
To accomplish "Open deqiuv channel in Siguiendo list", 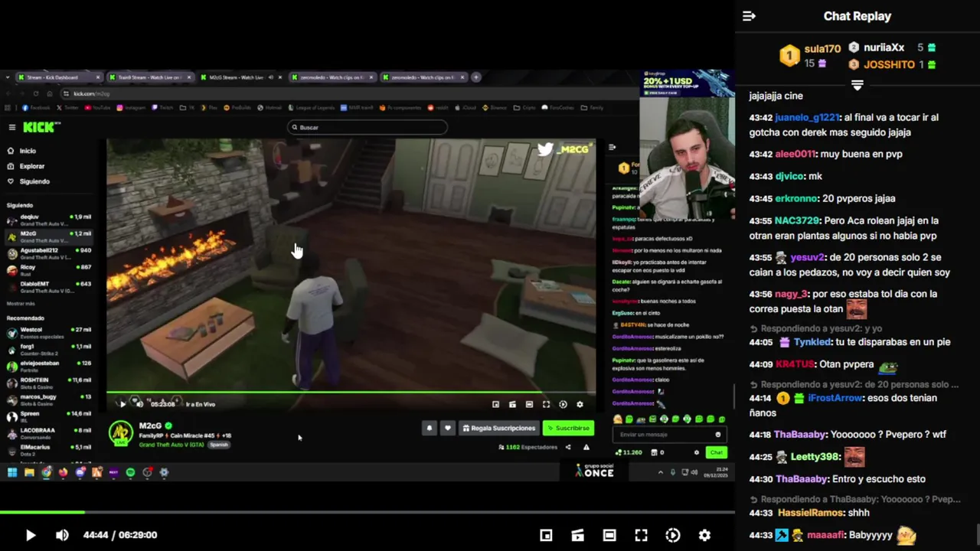I will (x=50, y=220).
